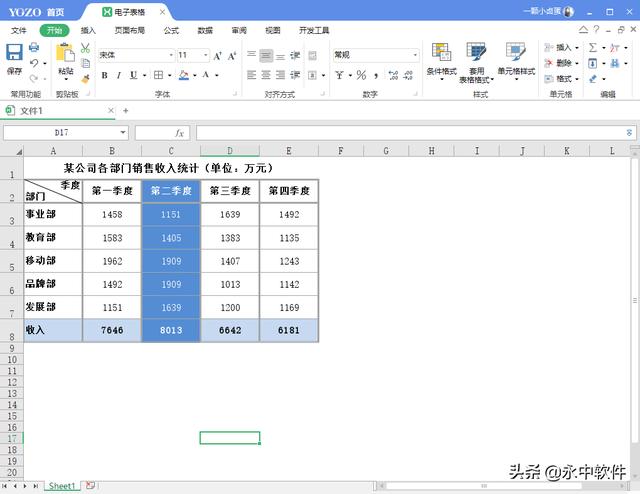Open the 插入 (Insert) ribbon tab
640x494 pixels.
tap(89, 30)
